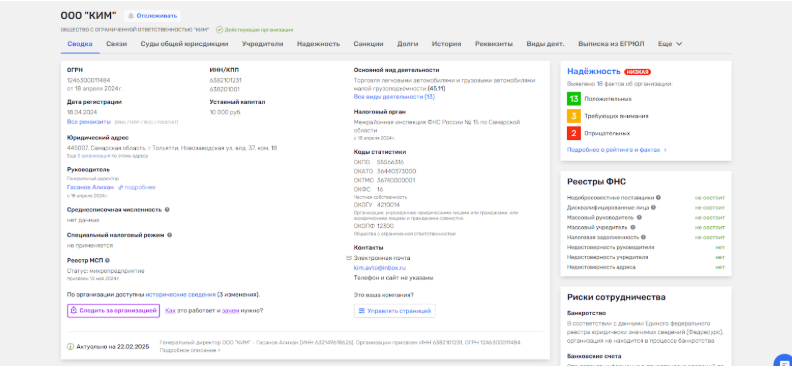Click the blue chat widget icon
The width and height of the screenshot is (792, 372).
(x=783, y=363)
